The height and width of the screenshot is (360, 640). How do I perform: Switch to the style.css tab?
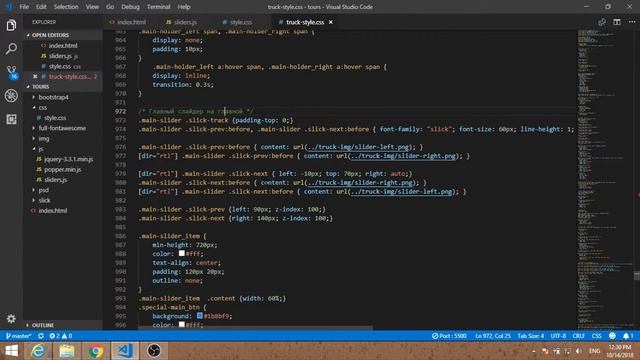(x=240, y=22)
